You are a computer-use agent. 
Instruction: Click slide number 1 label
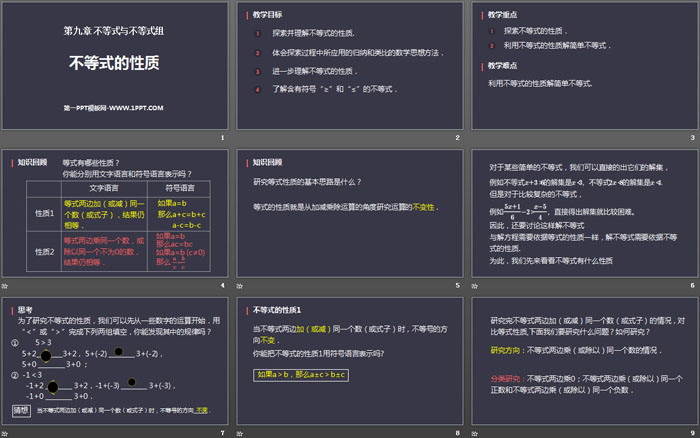tap(222, 138)
